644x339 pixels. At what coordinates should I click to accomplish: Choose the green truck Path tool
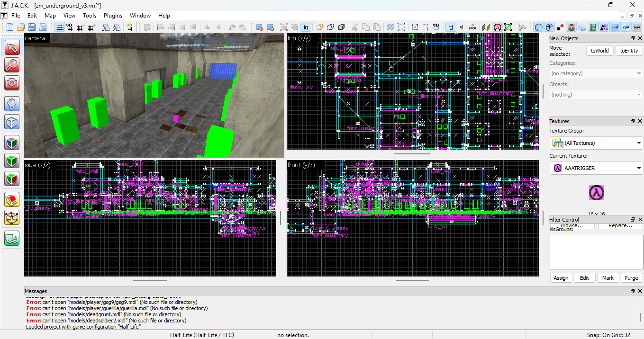tap(12, 238)
